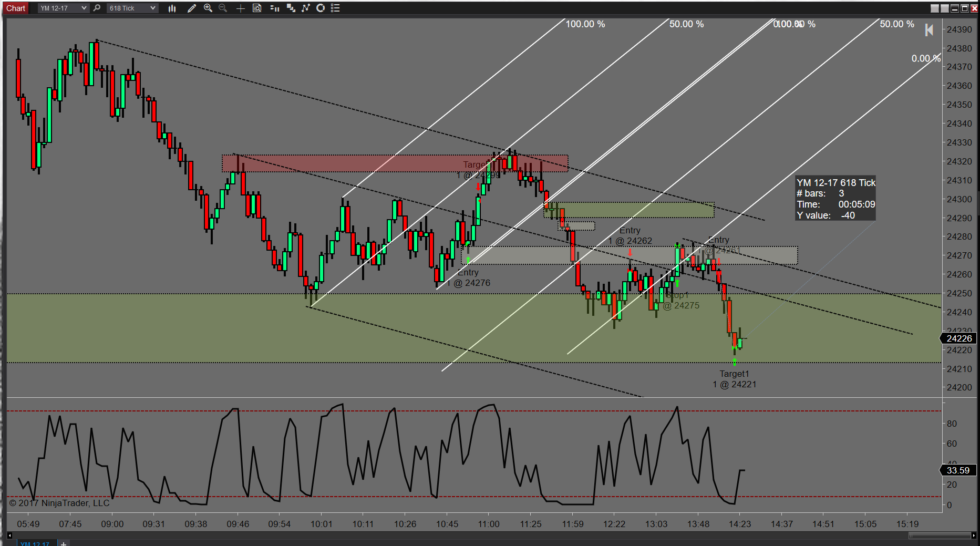The height and width of the screenshot is (546, 980).
Task: Click the 11:00 time axis label
Action: click(489, 524)
